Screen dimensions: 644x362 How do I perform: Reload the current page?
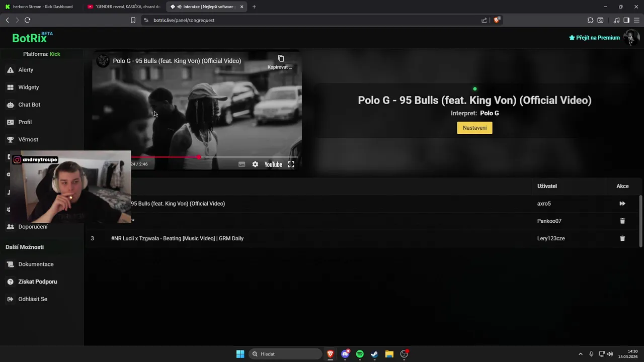(27, 20)
